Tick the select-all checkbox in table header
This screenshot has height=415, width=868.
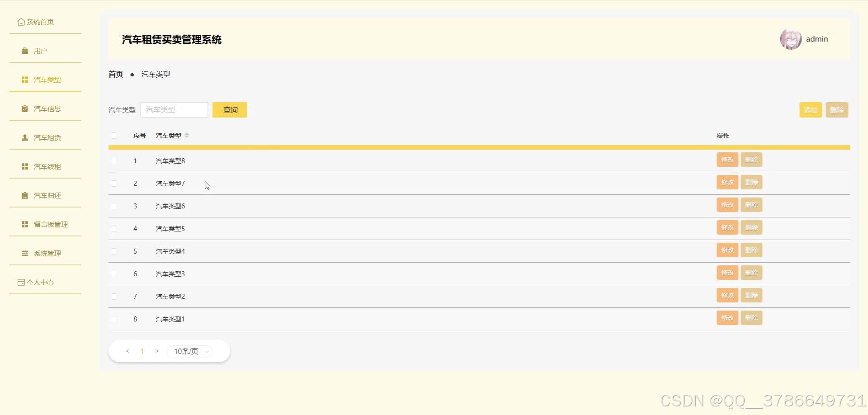[114, 136]
